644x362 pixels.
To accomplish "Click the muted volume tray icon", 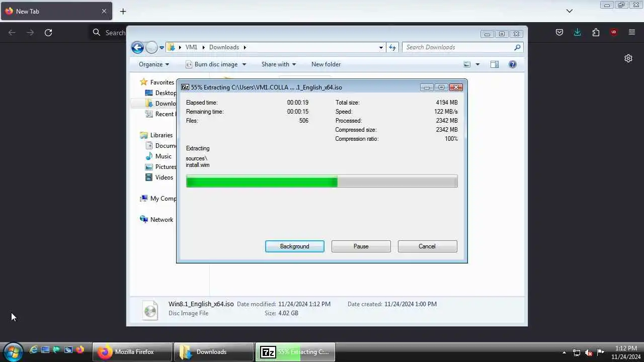I will pos(589,352).
